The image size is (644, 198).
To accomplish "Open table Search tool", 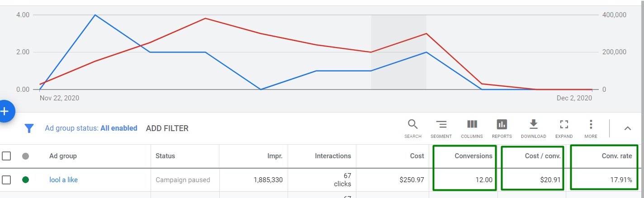I will (412, 128).
